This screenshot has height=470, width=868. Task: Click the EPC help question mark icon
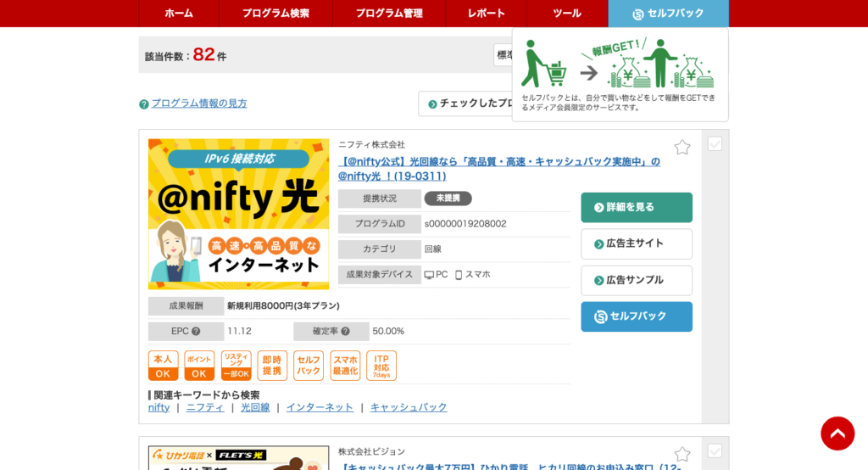pyautogui.click(x=196, y=332)
